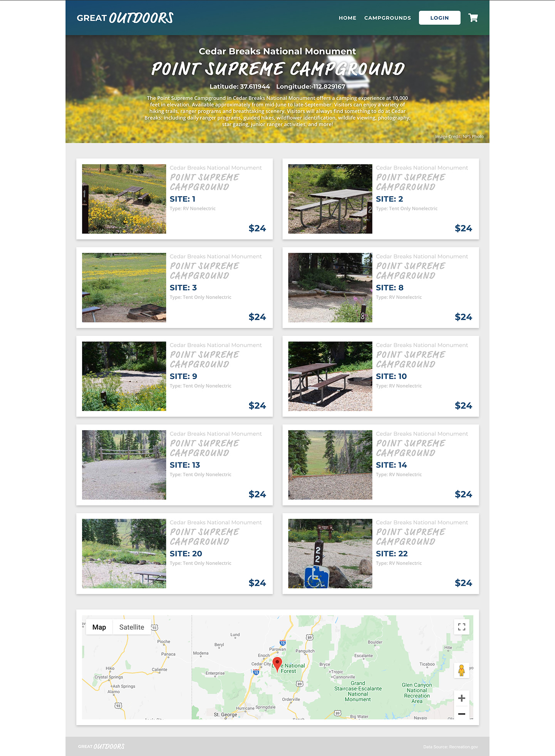The height and width of the screenshot is (756, 555).
Task: Open the Campgrounds menu item
Action: click(x=387, y=18)
